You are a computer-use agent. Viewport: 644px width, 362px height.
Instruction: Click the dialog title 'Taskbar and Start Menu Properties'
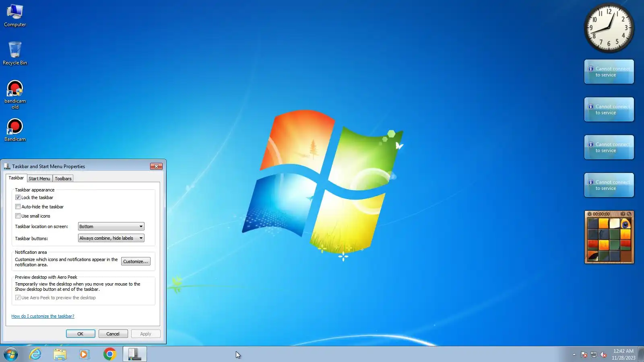48,166
